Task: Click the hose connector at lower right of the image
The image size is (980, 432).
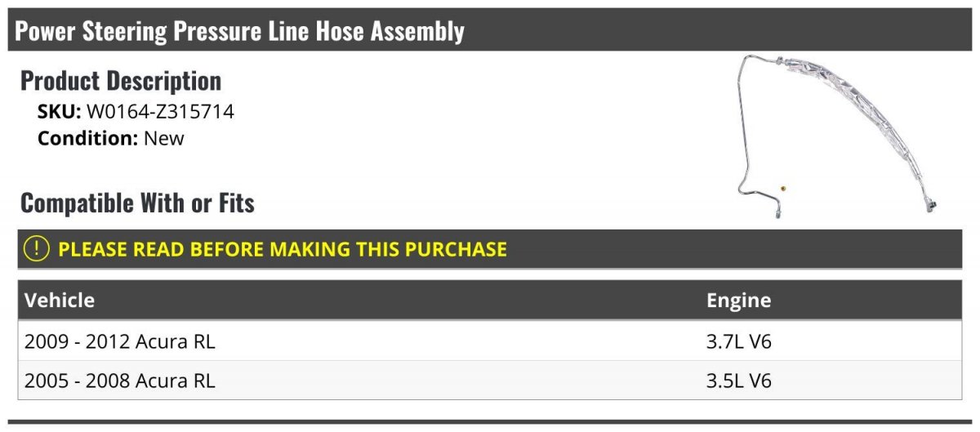Action: [929, 204]
